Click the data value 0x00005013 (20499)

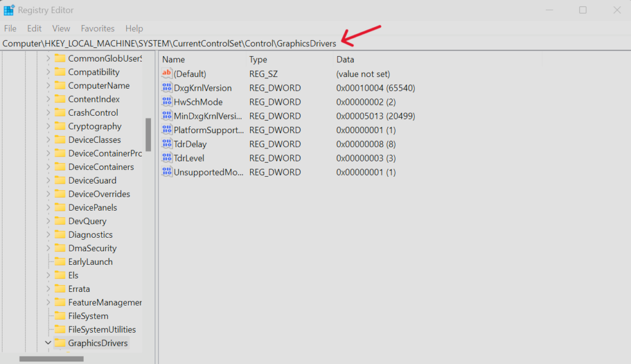click(375, 116)
